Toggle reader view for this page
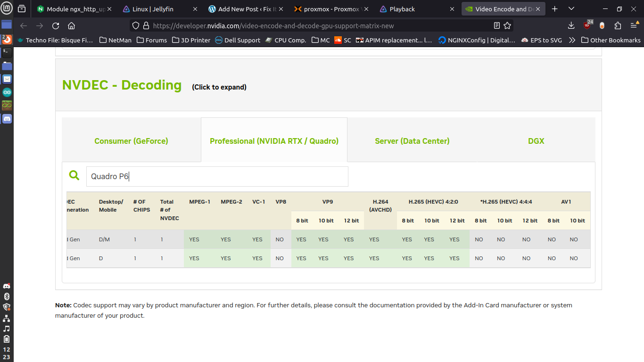 (x=496, y=25)
